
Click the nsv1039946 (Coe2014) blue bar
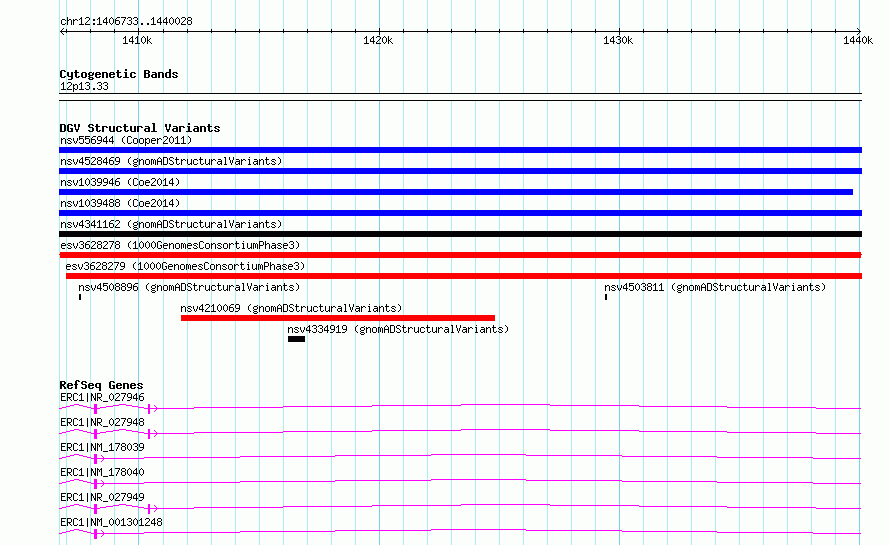[456, 192]
